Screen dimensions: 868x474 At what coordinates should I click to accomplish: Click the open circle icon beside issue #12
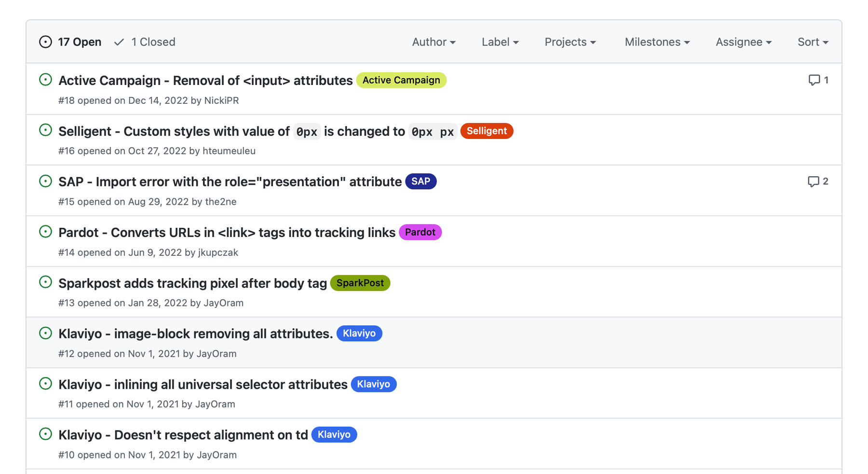click(x=45, y=333)
